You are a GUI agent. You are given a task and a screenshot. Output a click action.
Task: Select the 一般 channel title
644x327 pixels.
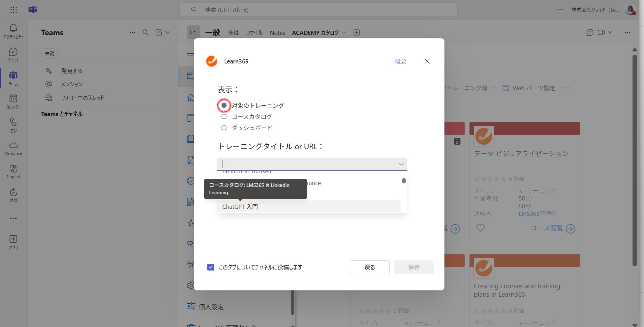pos(212,32)
